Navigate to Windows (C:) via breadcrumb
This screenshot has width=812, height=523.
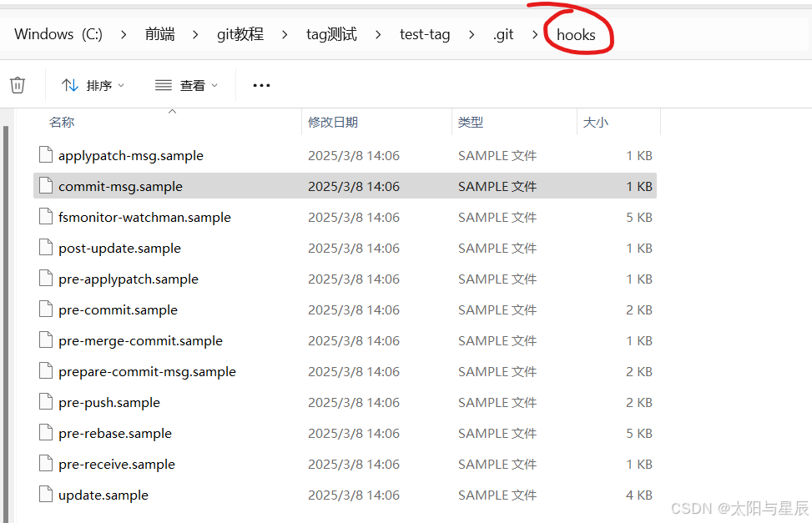tap(58, 34)
